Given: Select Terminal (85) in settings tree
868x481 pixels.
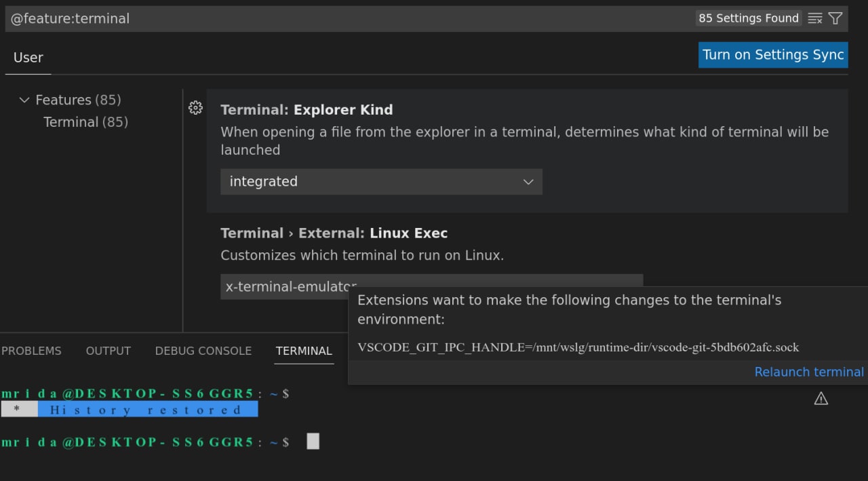Looking at the screenshot, I should click(x=85, y=122).
